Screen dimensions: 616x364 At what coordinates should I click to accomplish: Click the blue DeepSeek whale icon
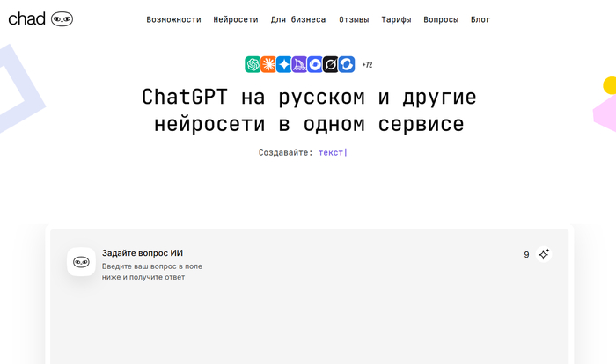[347, 64]
